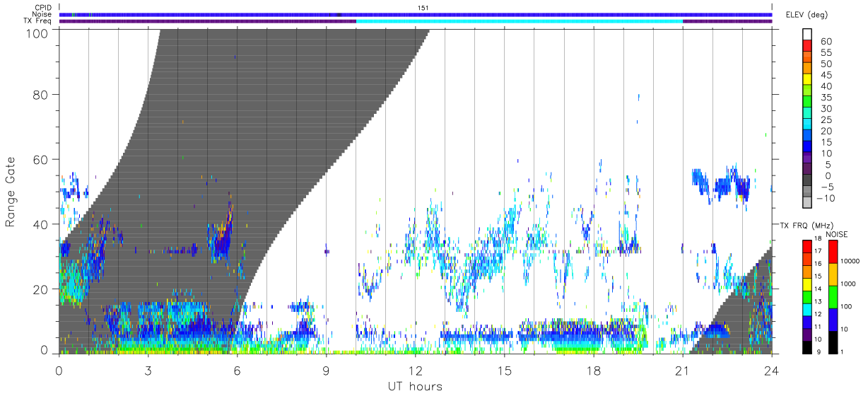Click the "15" tick on UT hours axis
The height and width of the screenshot is (401, 868).
pos(505,371)
